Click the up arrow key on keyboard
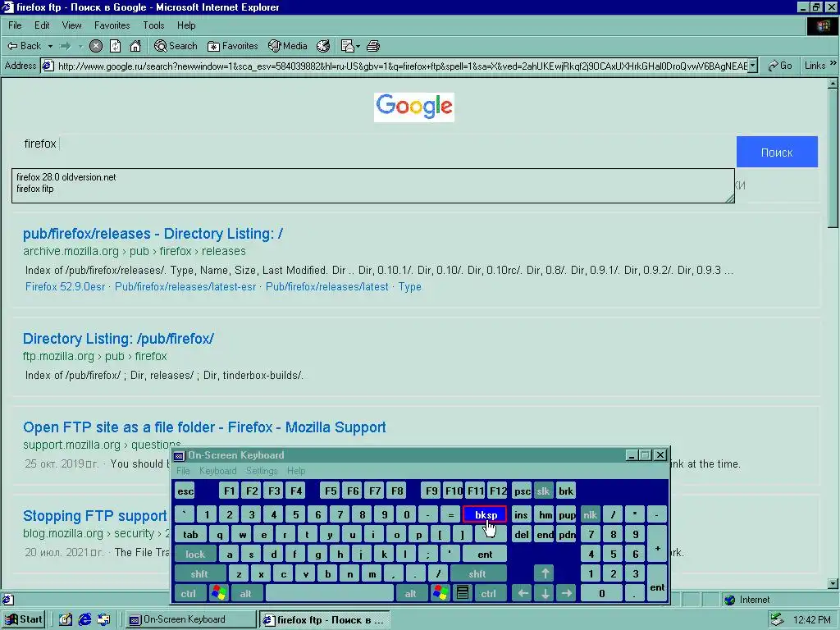The image size is (840, 630). [x=545, y=573]
